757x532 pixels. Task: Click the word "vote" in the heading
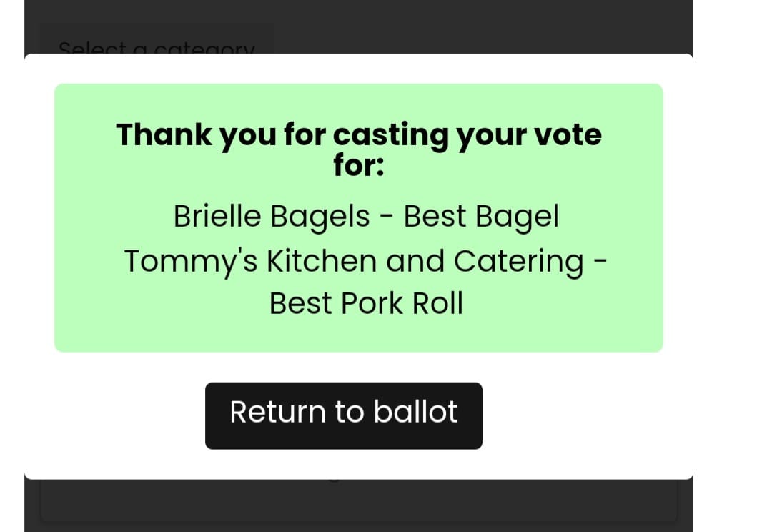[568, 134]
